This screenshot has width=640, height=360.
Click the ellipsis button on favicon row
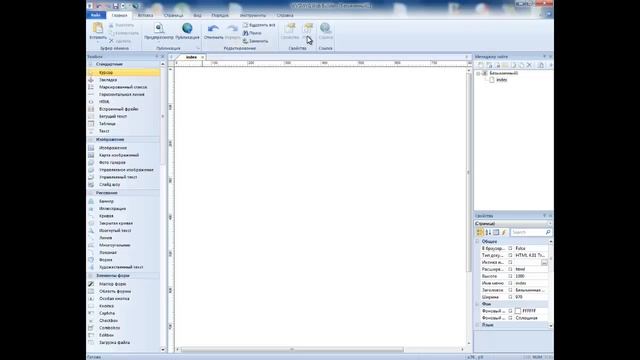tap(544, 262)
